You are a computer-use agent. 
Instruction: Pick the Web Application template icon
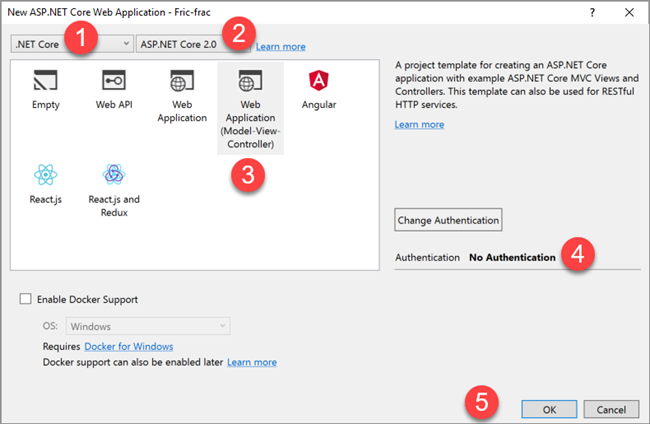click(x=182, y=80)
